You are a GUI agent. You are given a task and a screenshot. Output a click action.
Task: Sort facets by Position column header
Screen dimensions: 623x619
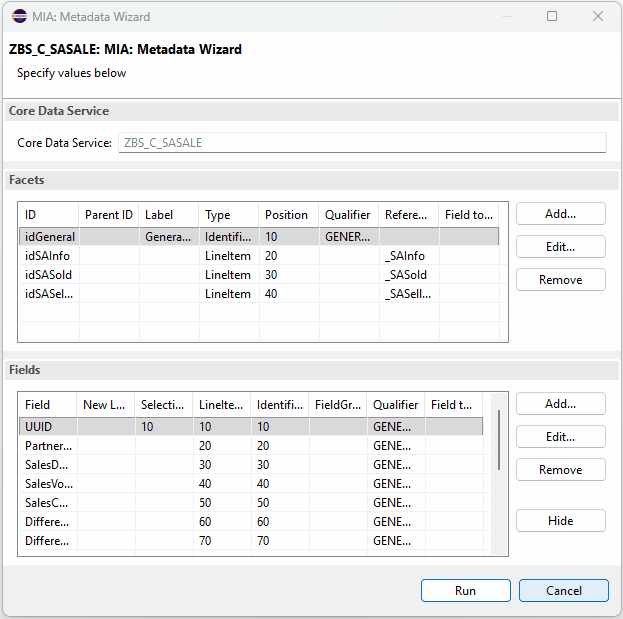288,215
